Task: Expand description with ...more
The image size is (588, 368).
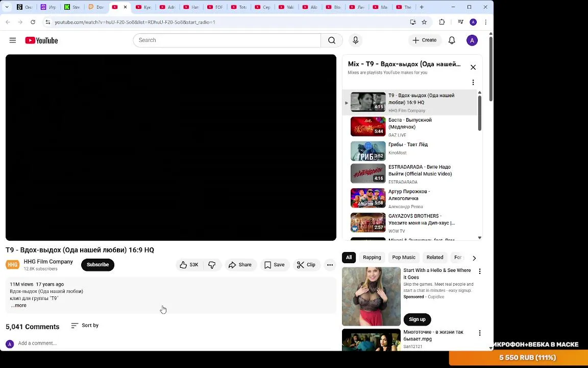Action: tap(18, 305)
